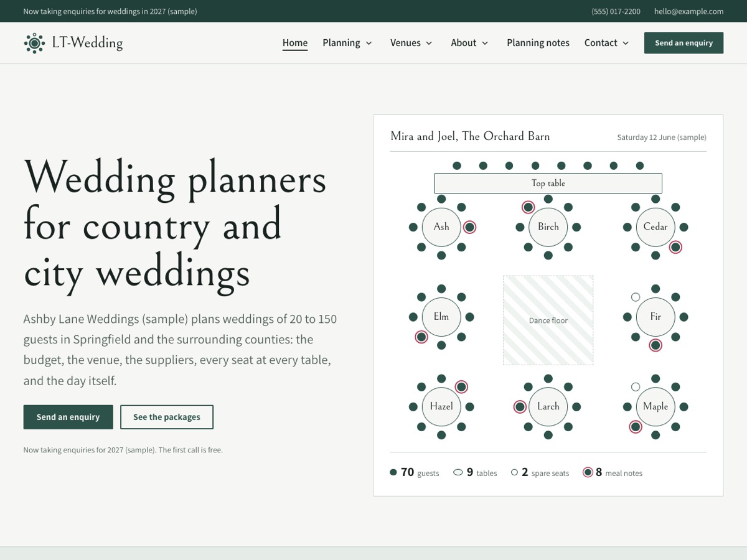747x560 pixels.
Task: Select the Top table rectangle
Action: pos(548,183)
